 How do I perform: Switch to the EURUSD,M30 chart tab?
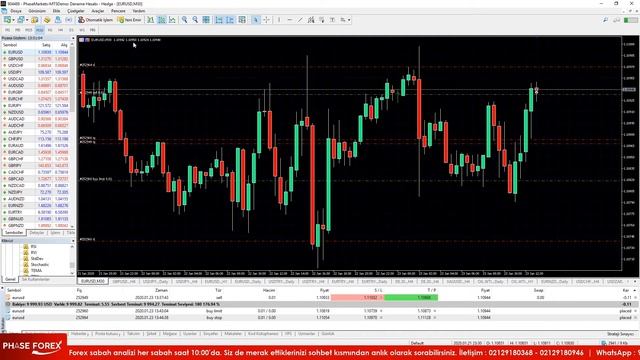coord(93,282)
